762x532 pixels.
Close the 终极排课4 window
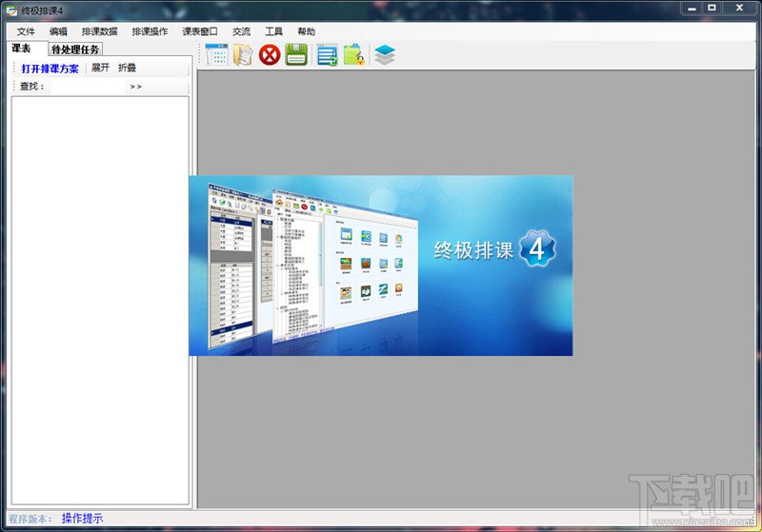pyautogui.click(x=740, y=9)
